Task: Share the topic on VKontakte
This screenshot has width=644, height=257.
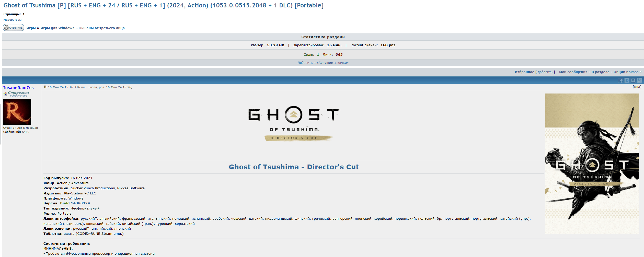Action: (x=633, y=80)
